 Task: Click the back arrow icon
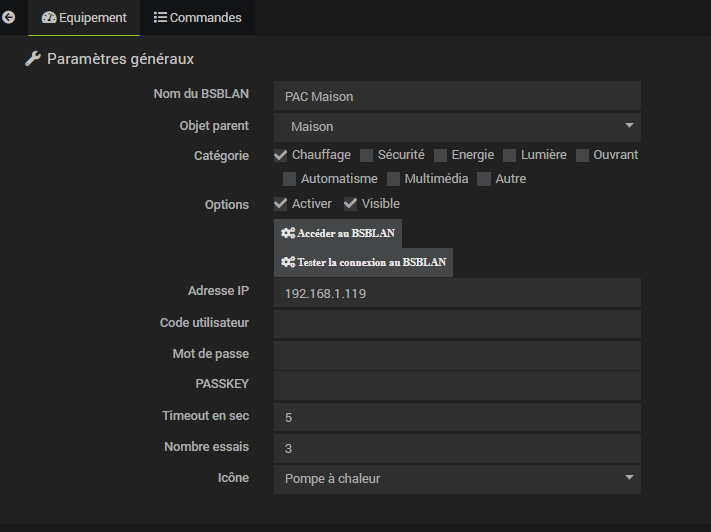[x=10, y=17]
